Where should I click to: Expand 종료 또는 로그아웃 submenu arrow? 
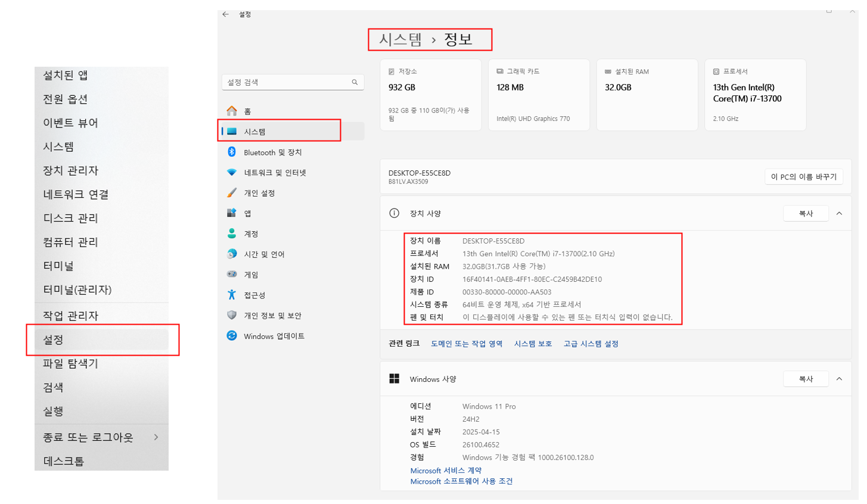(x=156, y=437)
